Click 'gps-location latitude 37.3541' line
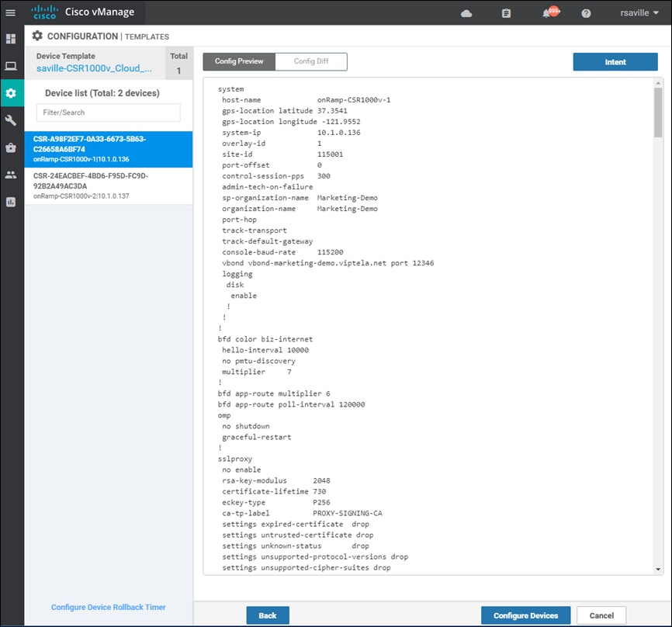Image resolution: width=672 pixels, height=627 pixels. click(285, 110)
